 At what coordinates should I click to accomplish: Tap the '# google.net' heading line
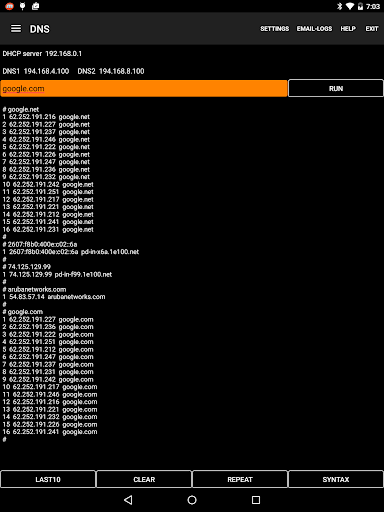(21, 109)
